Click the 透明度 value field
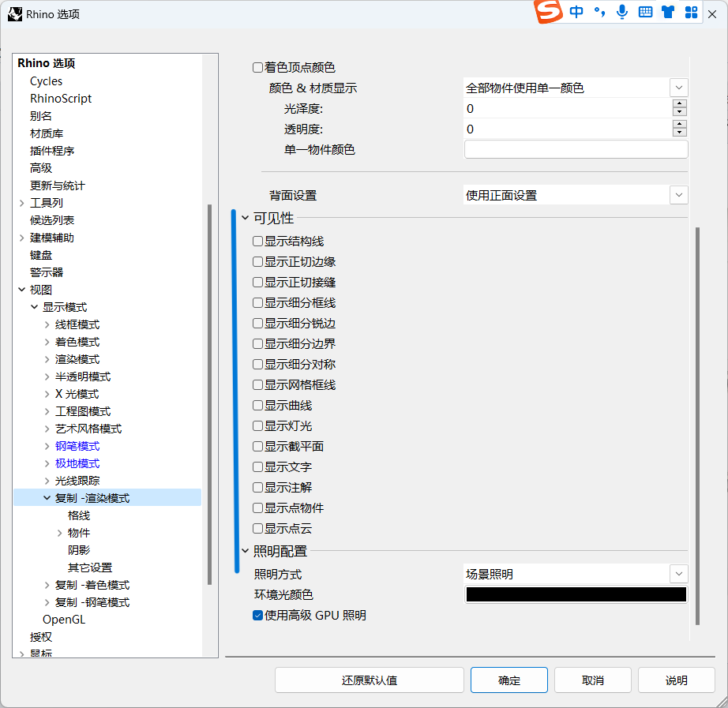This screenshot has width=728, height=708. click(568, 129)
